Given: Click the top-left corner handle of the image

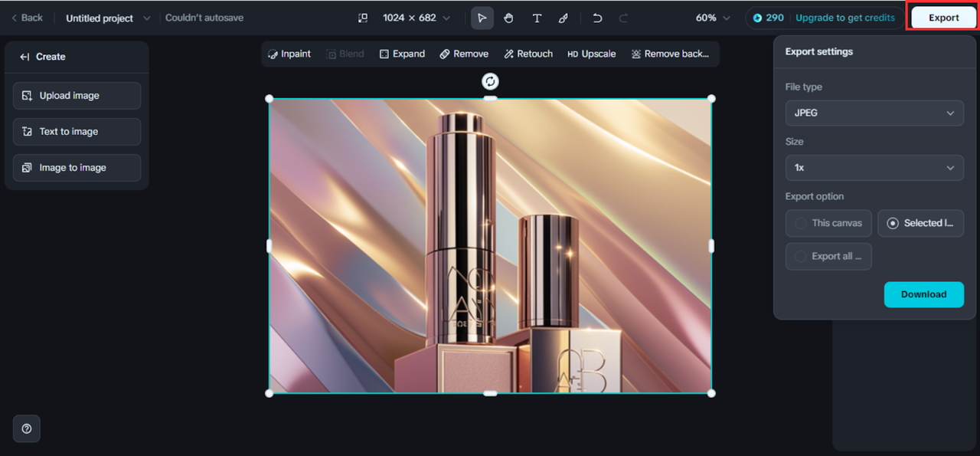Looking at the screenshot, I should pos(269,98).
